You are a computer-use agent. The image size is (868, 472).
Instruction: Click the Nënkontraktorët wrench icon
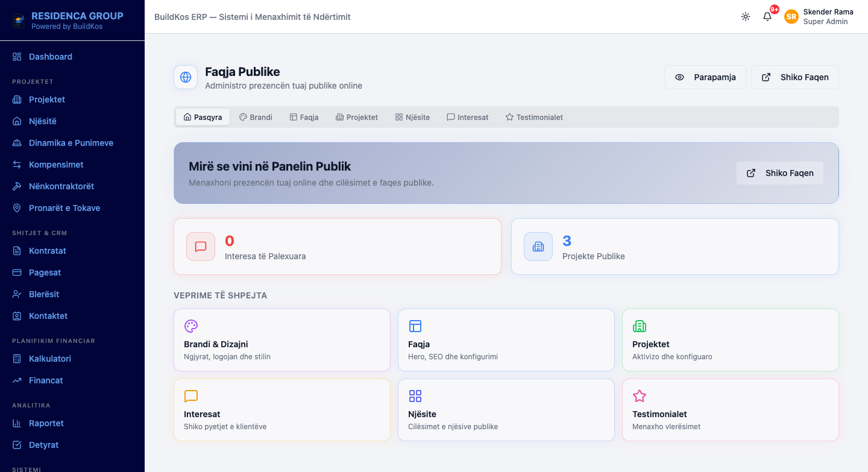coord(17,186)
